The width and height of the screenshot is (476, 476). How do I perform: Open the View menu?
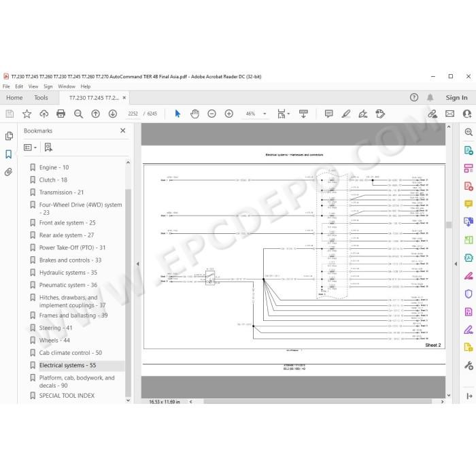[33, 86]
